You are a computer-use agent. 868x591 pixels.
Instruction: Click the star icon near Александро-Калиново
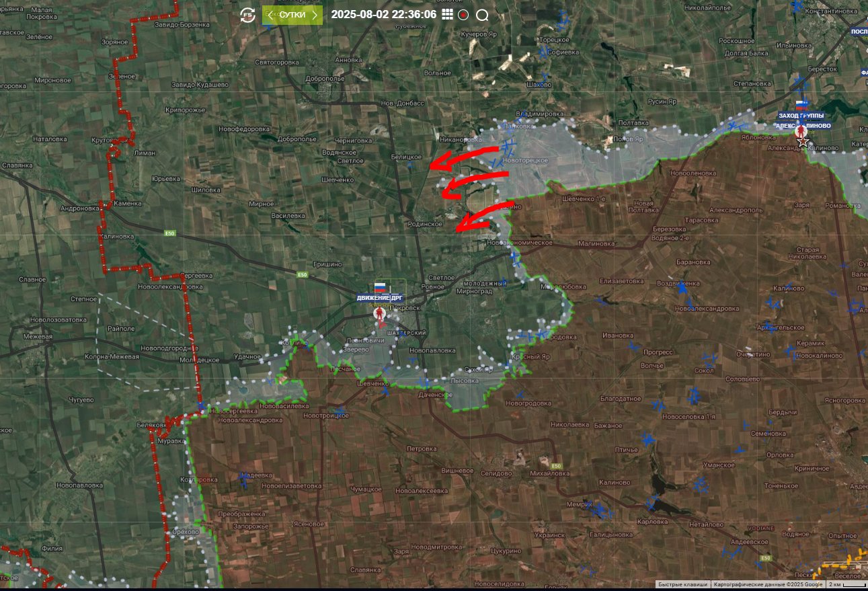pos(803,143)
